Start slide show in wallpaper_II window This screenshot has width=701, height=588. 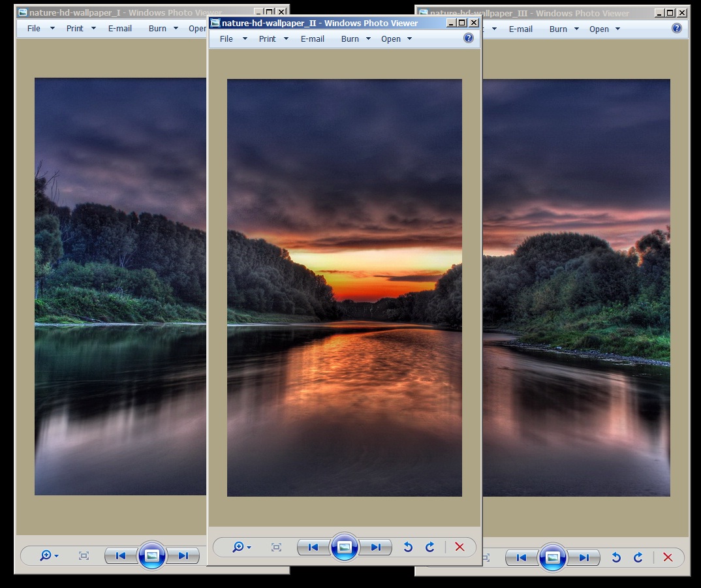(344, 547)
